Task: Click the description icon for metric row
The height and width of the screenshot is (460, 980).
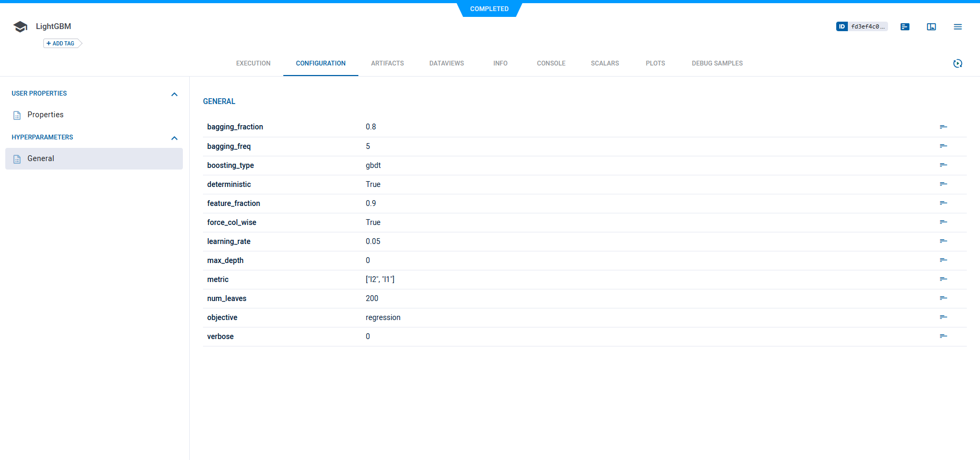Action: pos(943,279)
